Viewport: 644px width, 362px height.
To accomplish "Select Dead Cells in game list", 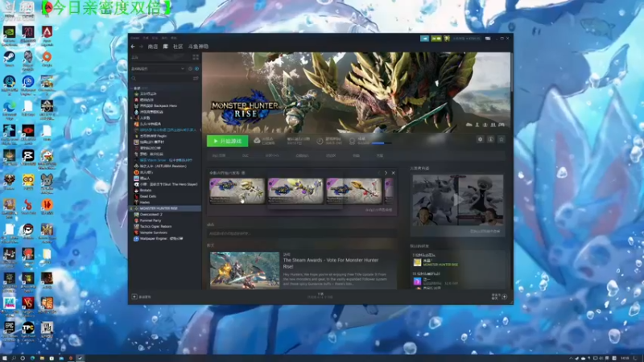I will point(148,196).
